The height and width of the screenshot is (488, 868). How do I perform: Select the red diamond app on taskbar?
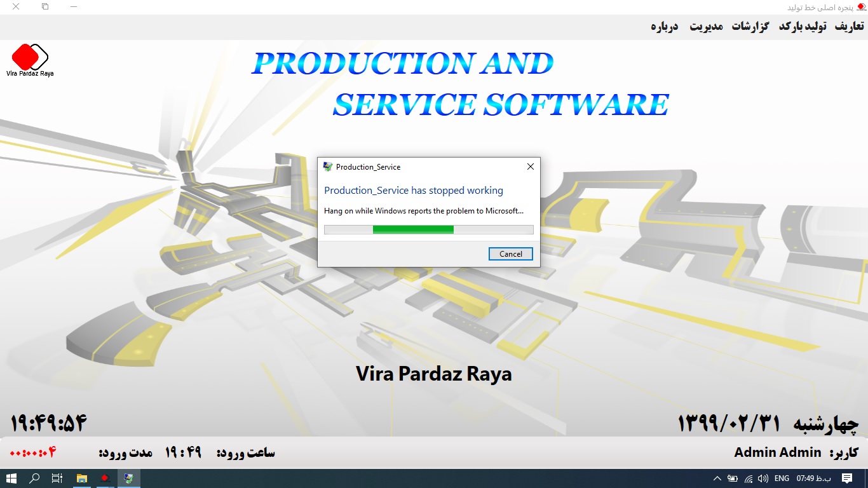(105, 478)
